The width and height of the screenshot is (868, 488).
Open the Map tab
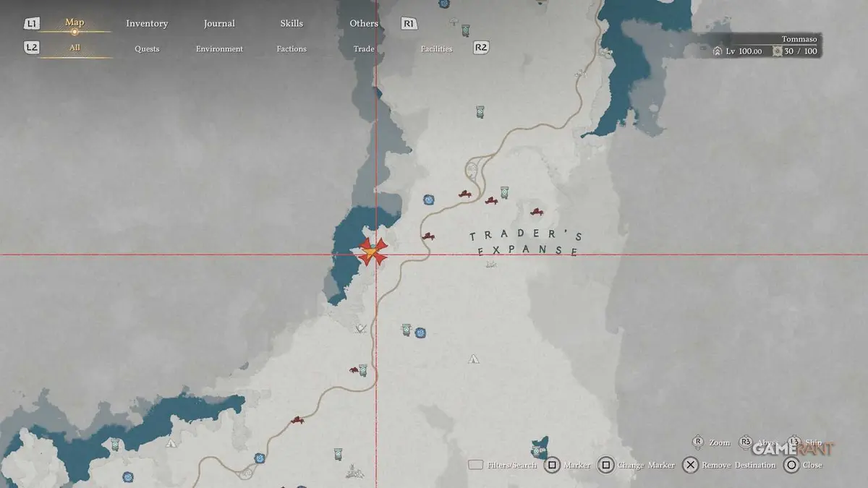tap(75, 22)
